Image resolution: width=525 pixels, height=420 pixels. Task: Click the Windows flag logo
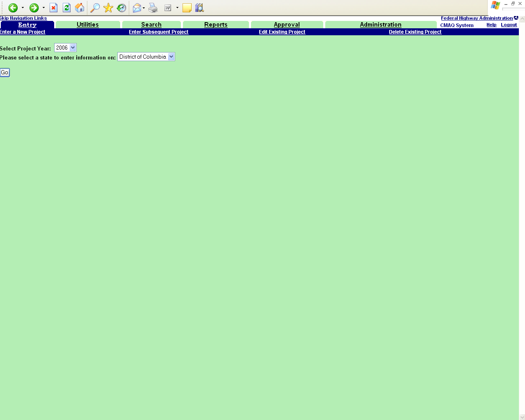click(x=495, y=5)
